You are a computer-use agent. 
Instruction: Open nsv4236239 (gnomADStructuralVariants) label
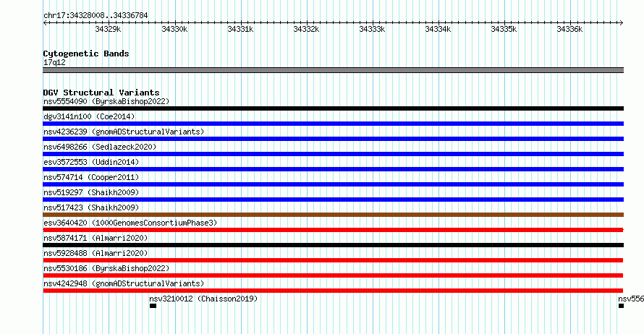pyautogui.click(x=124, y=132)
